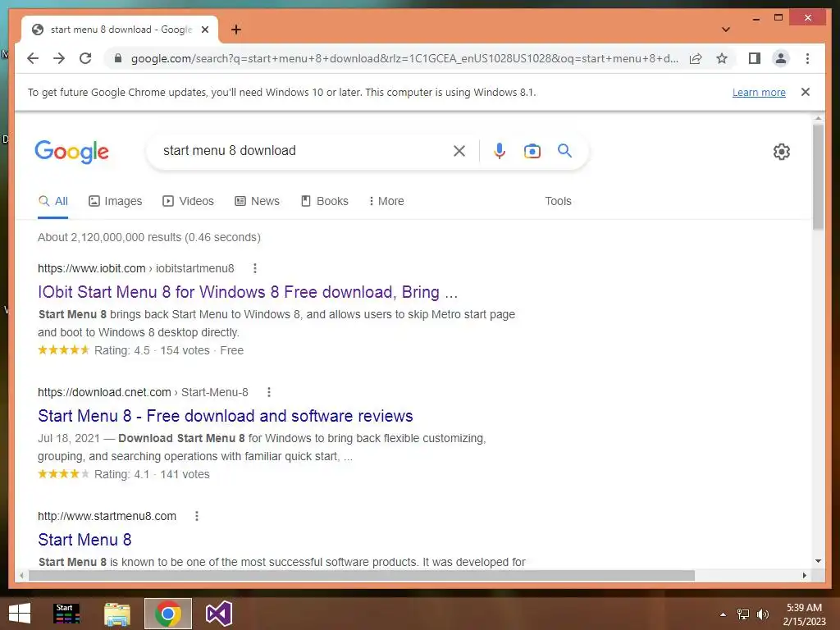The height and width of the screenshot is (630, 840).
Task: Click scroll down arrow of page
Action: (x=818, y=561)
